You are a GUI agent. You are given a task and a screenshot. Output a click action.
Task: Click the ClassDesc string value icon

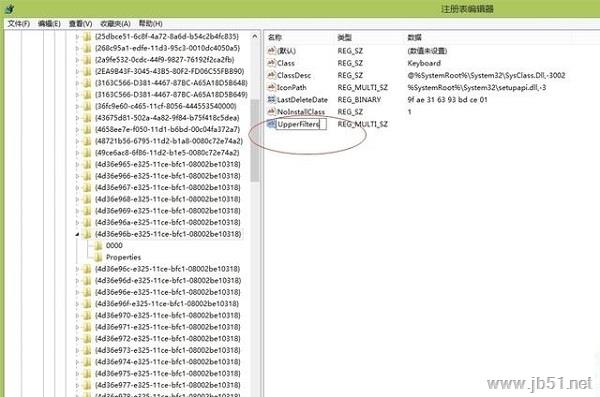point(272,75)
